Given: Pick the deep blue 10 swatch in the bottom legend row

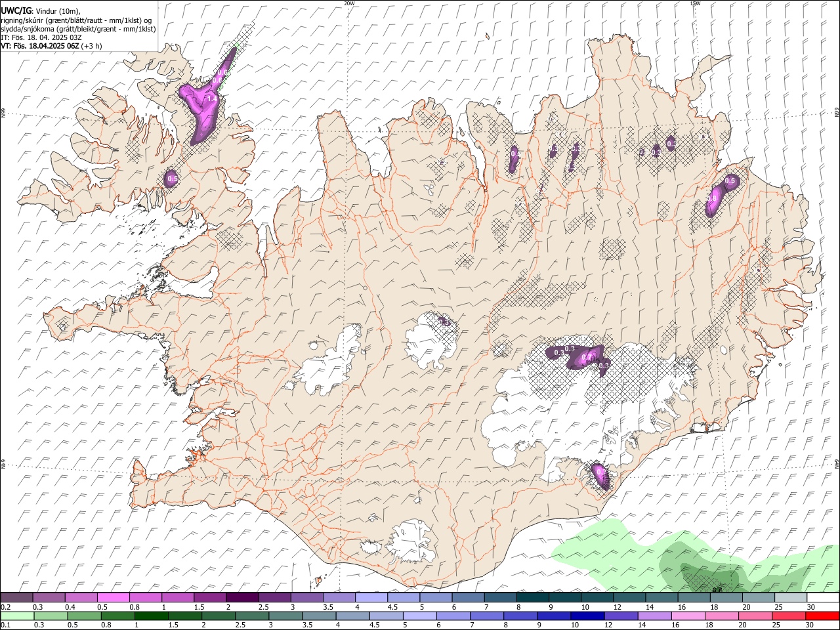Looking at the screenshot, I should [587, 616].
